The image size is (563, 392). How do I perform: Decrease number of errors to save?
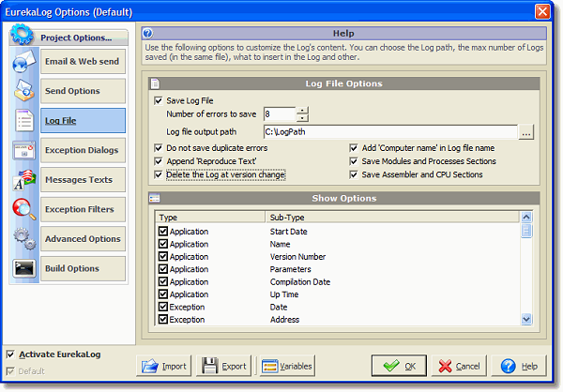(303, 118)
